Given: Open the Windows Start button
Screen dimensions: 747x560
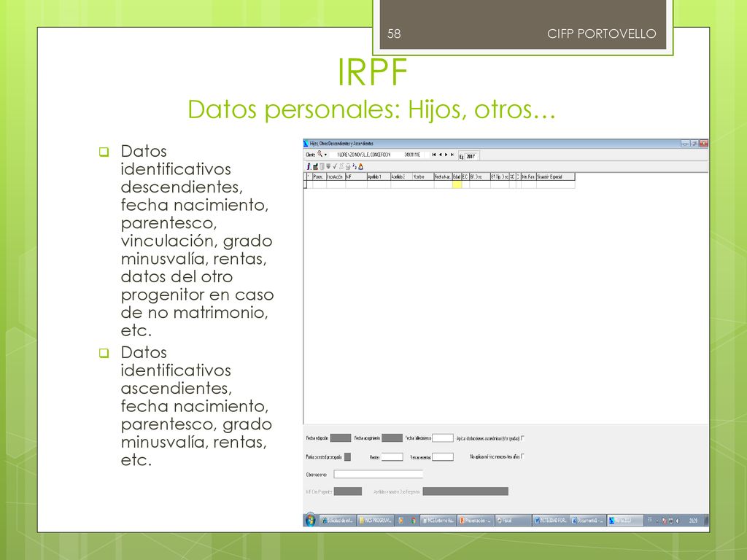Looking at the screenshot, I should [x=310, y=521].
